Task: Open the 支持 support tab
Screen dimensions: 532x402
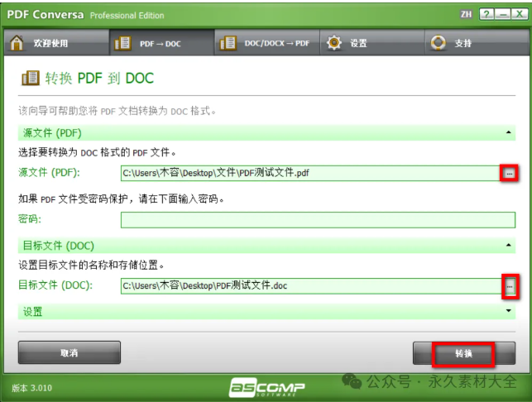Action: tap(477, 42)
